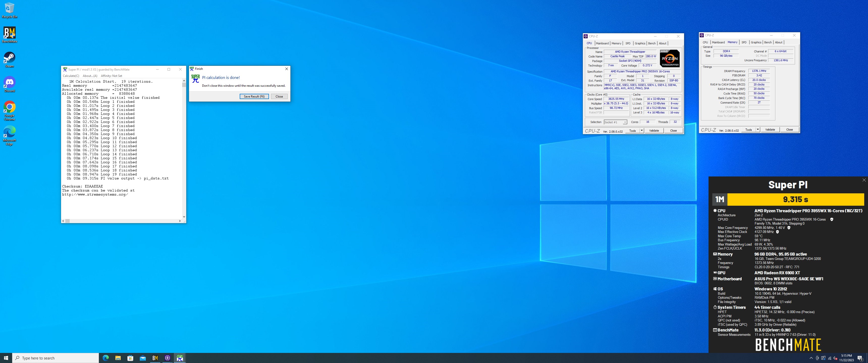
Task: Click Close button in right CPU-Z
Action: [x=790, y=130]
